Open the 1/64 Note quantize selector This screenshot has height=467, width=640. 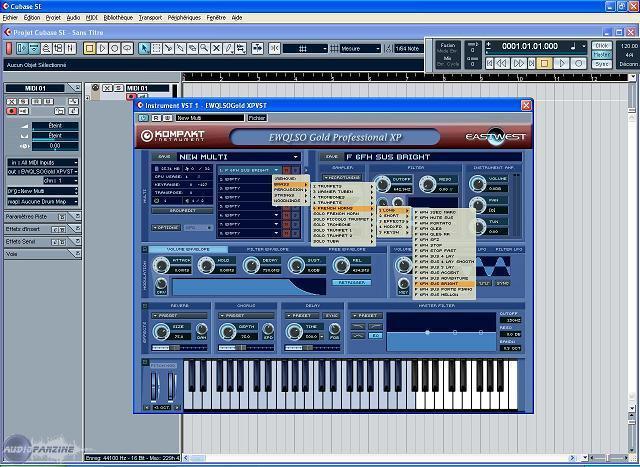tap(407, 49)
